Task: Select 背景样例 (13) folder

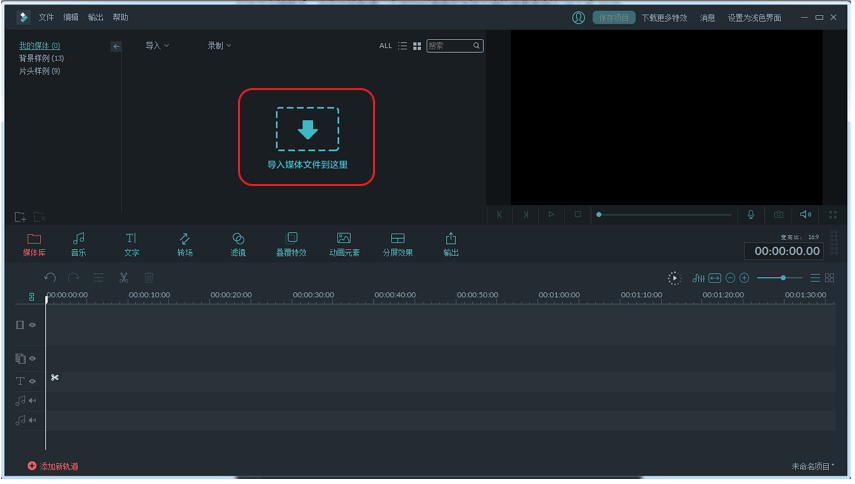Action: point(41,58)
